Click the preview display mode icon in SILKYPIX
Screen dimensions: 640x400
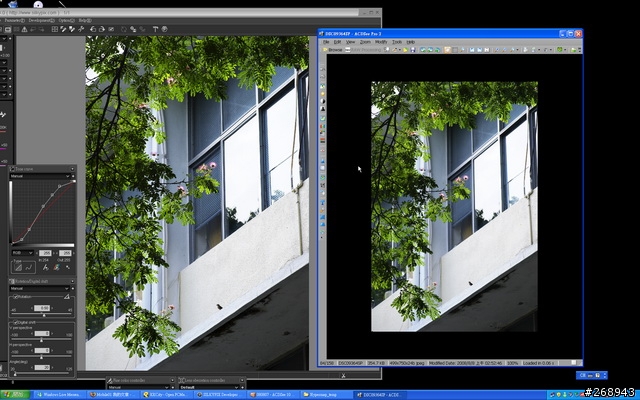[8, 29]
